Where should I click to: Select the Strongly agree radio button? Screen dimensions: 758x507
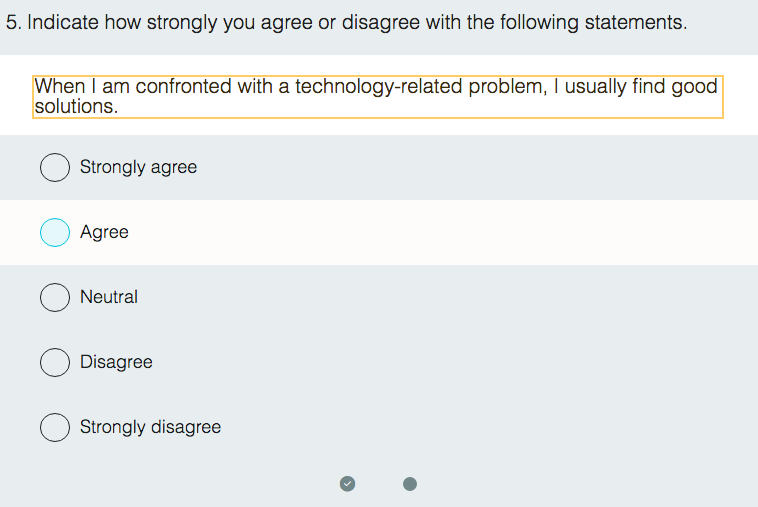(55, 168)
